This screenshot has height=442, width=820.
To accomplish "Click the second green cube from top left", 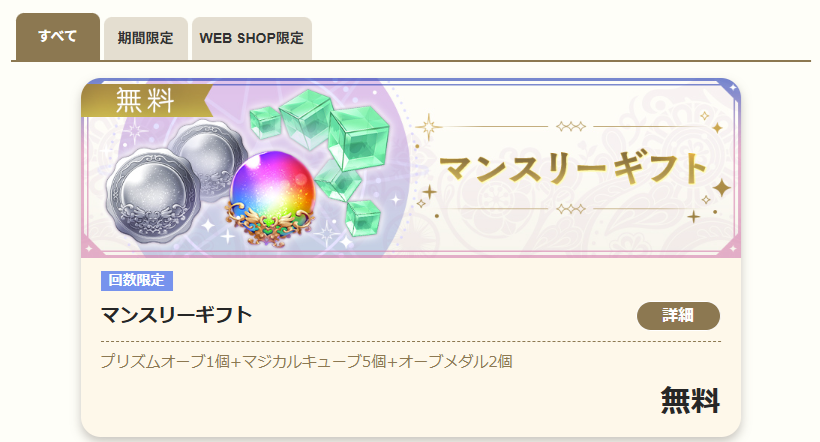I will tap(306, 115).
